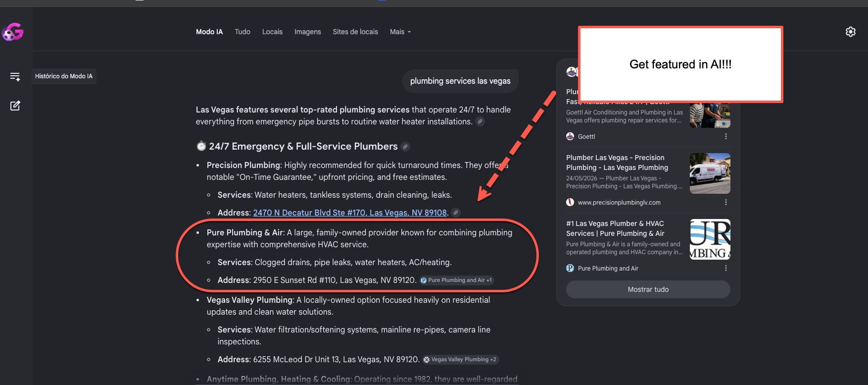Open options menu for Goettl result
Viewport: 868px width, 385px height.
tap(725, 136)
